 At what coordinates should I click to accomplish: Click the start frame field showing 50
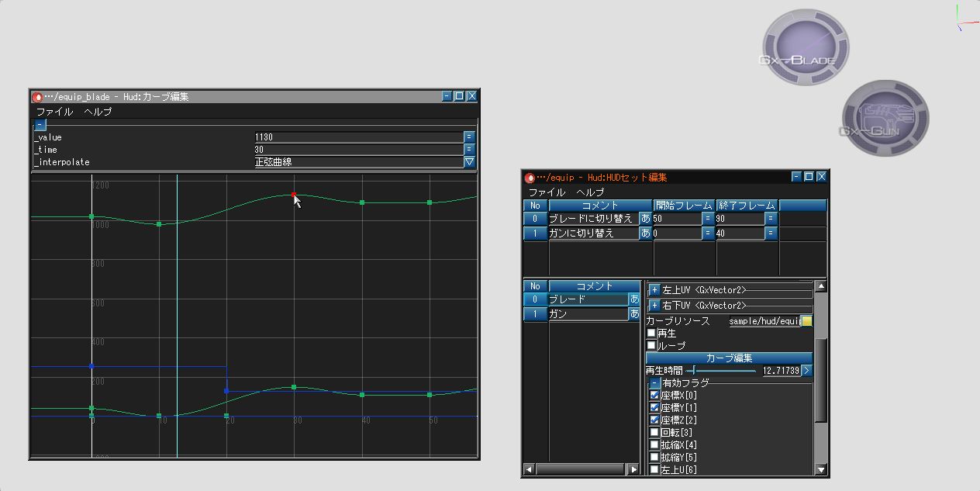click(x=678, y=219)
